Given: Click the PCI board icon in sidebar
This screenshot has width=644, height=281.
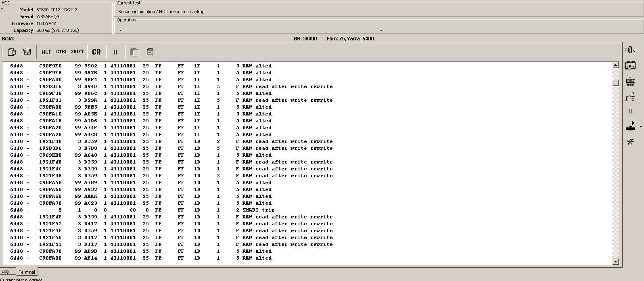Looking at the screenshot, I should [x=630, y=65].
